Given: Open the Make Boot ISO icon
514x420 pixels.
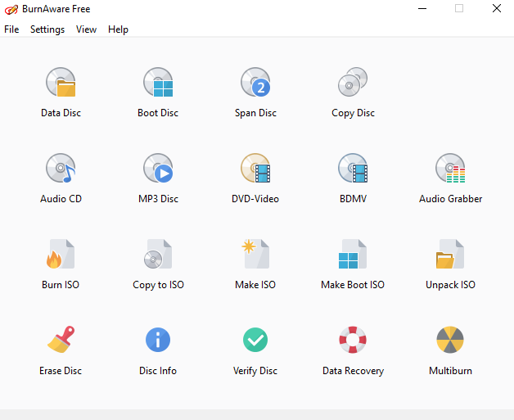Looking at the screenshot, I should 353,254.
